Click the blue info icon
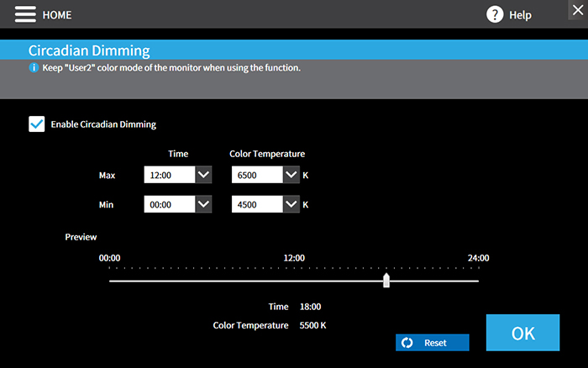This screenshot has height=368, width=588. click(x=34, y=67)
